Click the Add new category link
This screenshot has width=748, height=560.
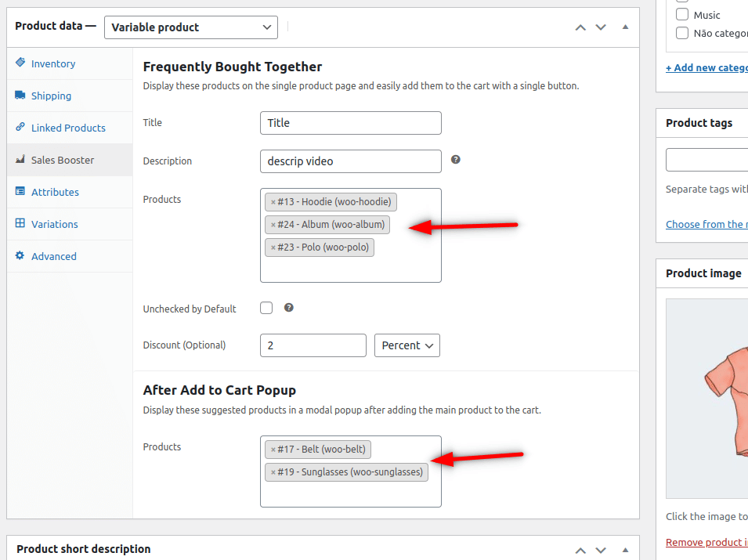click(706, 67)
